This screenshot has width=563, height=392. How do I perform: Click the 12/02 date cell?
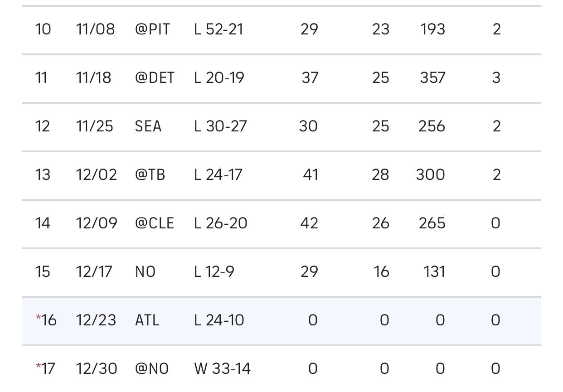tap(96, 175)
